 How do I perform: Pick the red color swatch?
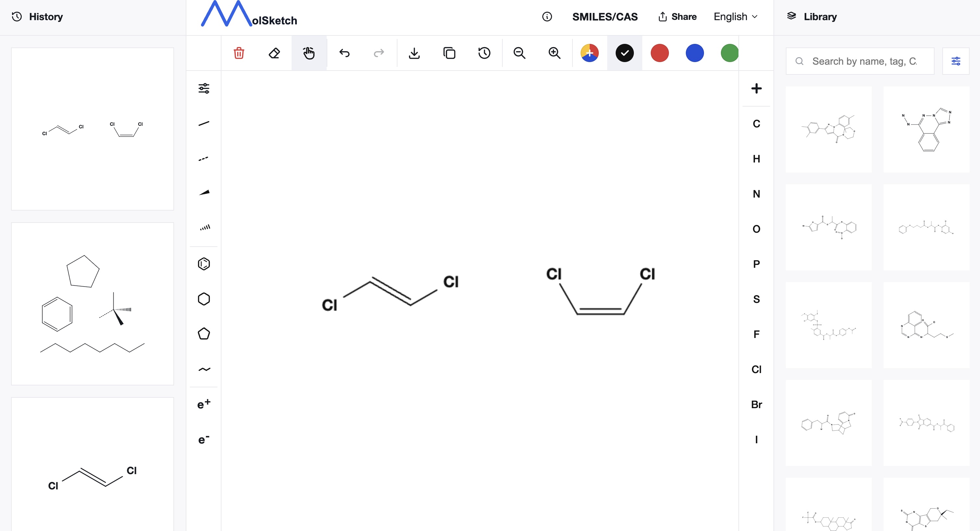[660, 53]
